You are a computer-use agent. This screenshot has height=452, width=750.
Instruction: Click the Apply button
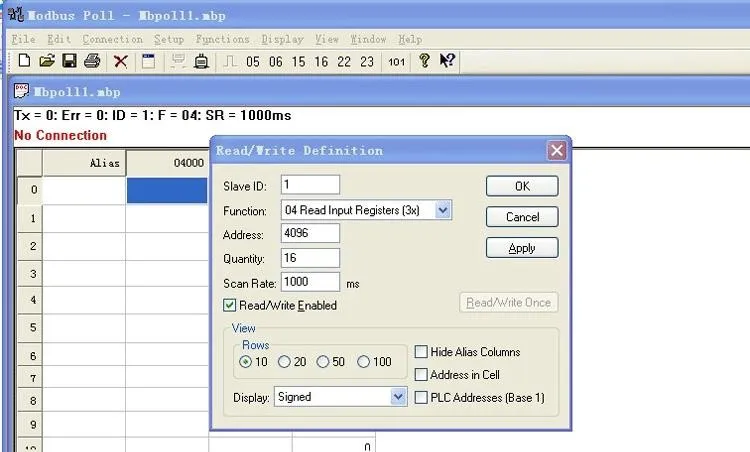click(x=522, y=248)
